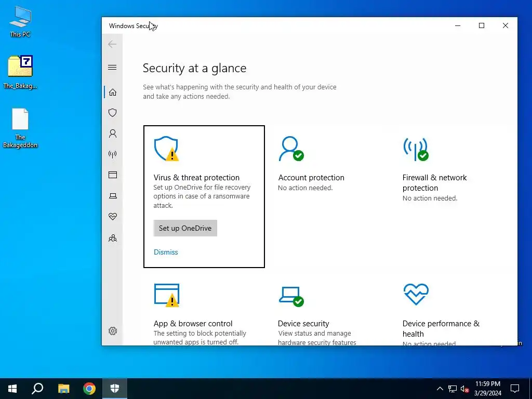Maximize the Windows Security window
The image size is (532, 399).
[x=482, y=25]
